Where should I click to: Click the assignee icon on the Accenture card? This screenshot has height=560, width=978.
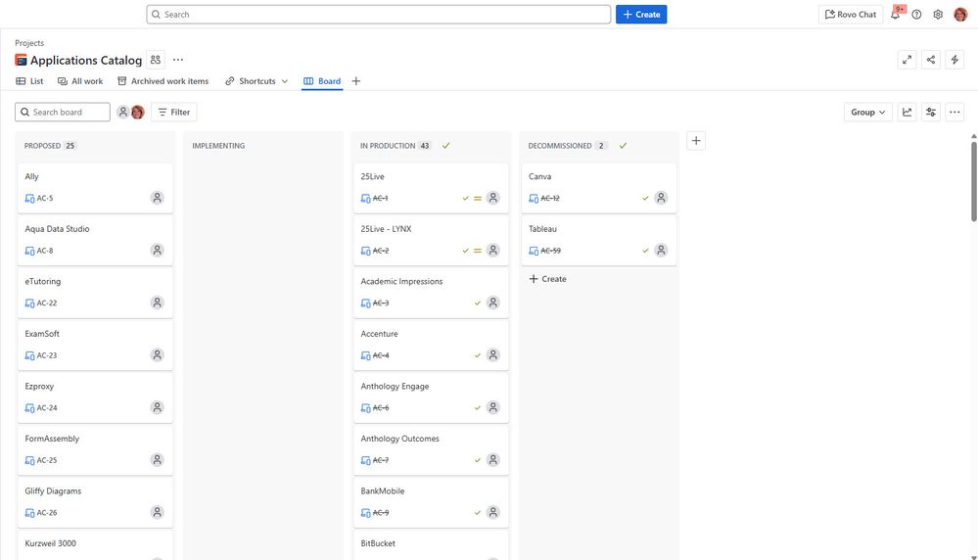[x=492, y=354]
